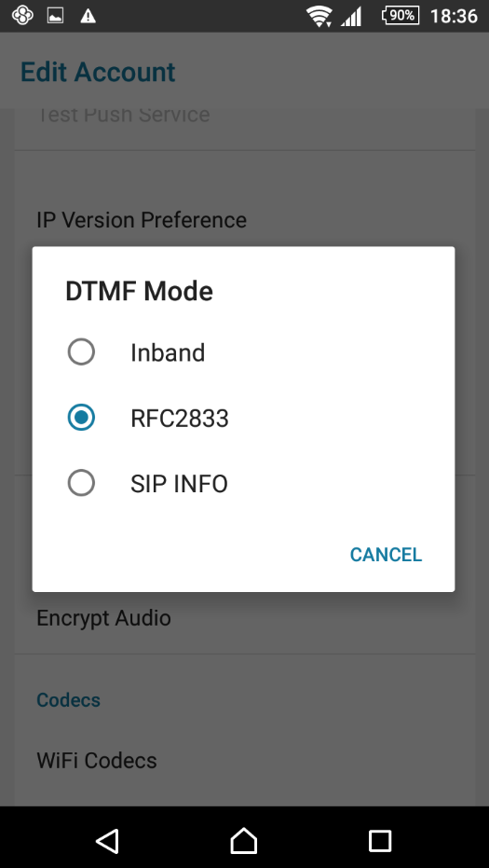Screen dimensions: 489x868
Task: Tap the Edit Account title
Action: pos(98,72)
